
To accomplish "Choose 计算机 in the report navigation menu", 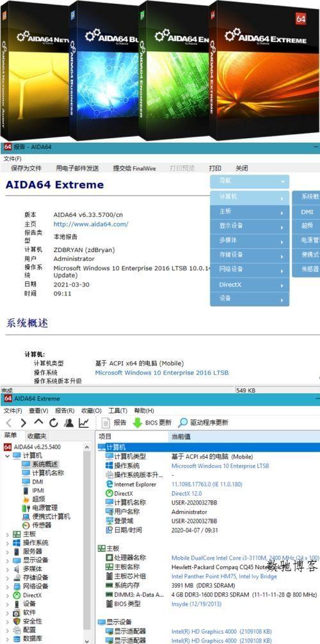I will point(250,198).
